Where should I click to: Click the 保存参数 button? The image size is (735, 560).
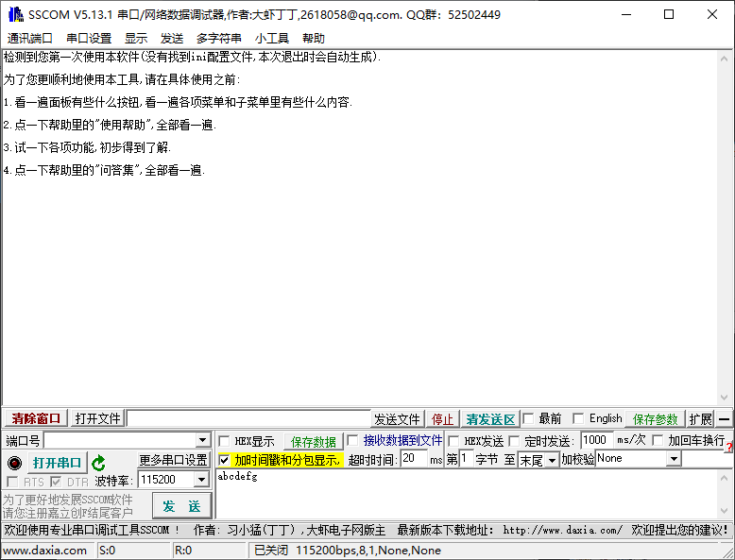(x=655, y=419)
